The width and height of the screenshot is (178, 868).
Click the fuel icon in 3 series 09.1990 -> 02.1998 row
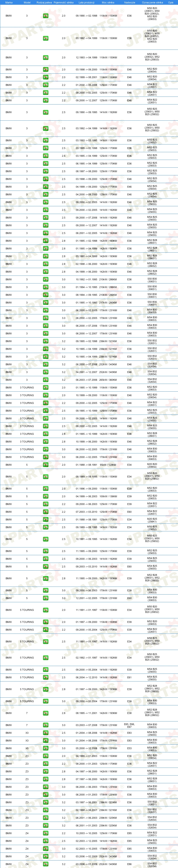tap(46, 16)
